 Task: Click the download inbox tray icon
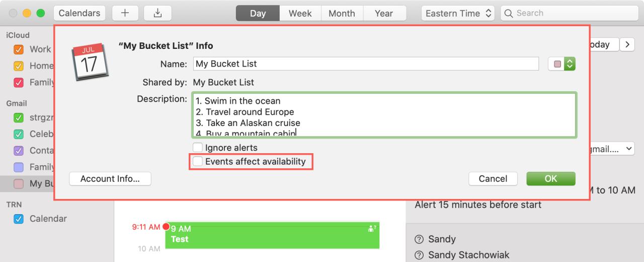click(x=157, y=14)
